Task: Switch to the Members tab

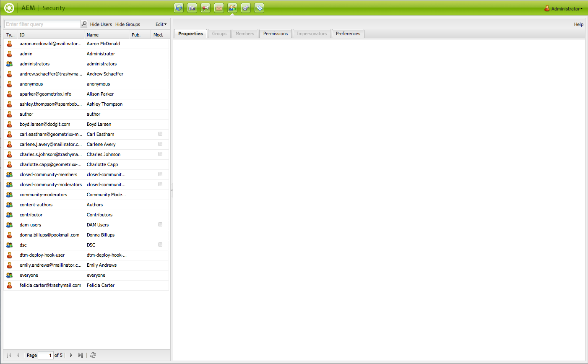Action: 245,34
